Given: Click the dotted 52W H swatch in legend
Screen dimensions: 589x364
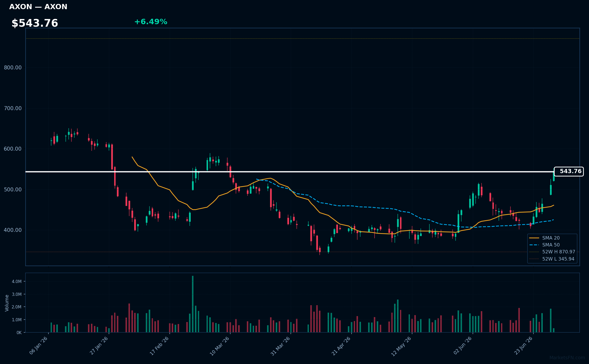Looking at the screenshot, I should click(534, 252).
